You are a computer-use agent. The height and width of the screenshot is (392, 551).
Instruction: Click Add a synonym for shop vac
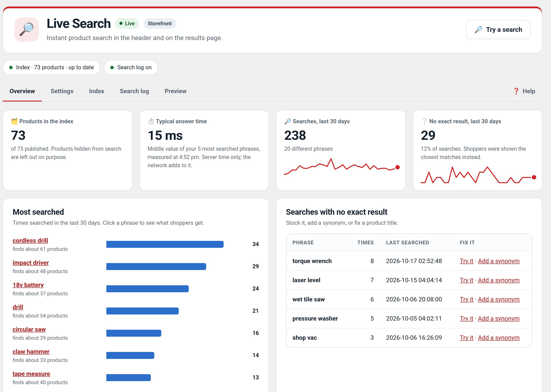coord(499,338)
